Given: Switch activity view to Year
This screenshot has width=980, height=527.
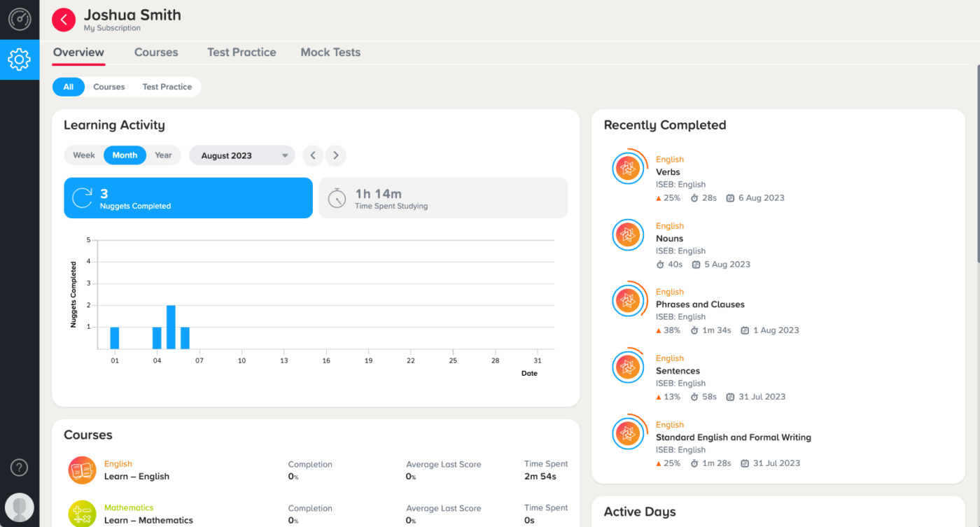Looking at the screenshot, I should [163, 155].
